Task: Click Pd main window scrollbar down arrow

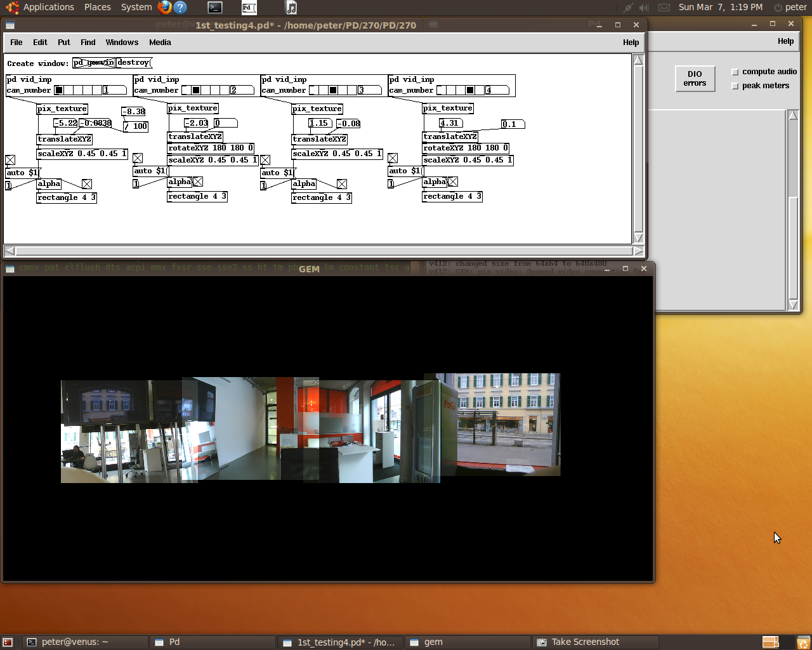Action: [x=793, y=305]
